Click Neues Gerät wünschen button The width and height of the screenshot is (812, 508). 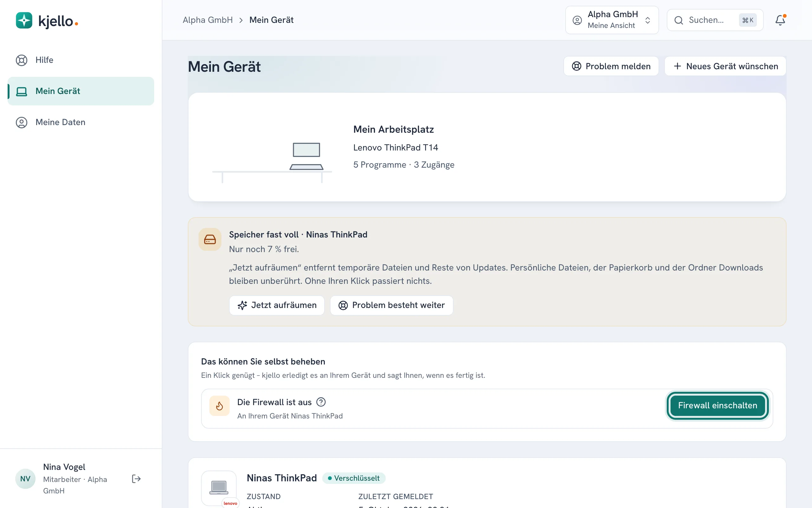pos(725,66)
